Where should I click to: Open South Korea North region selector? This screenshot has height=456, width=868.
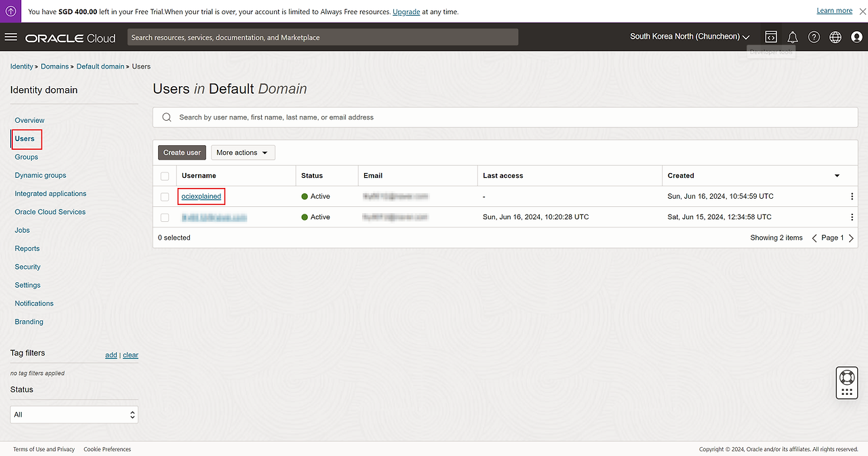[x=689, y=37]
